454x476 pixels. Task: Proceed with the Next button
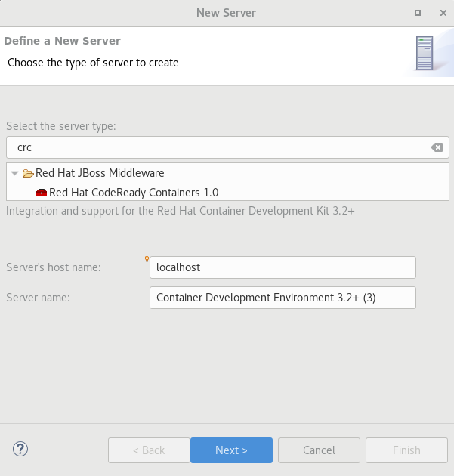(x=231, y=450)
